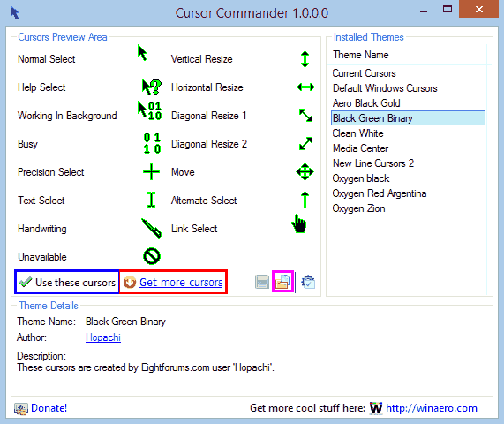Apply theme with Use these cursors button
504x424 pixels.
click(67, 282)
